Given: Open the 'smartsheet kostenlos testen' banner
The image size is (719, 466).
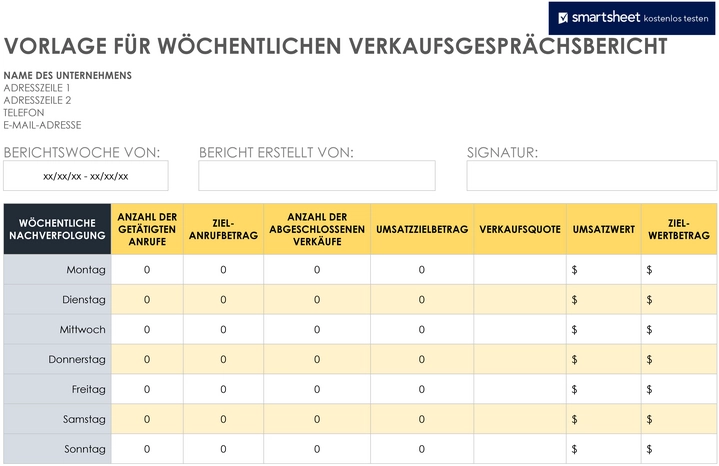Looking at the screenshot, I should coord(632,18).
